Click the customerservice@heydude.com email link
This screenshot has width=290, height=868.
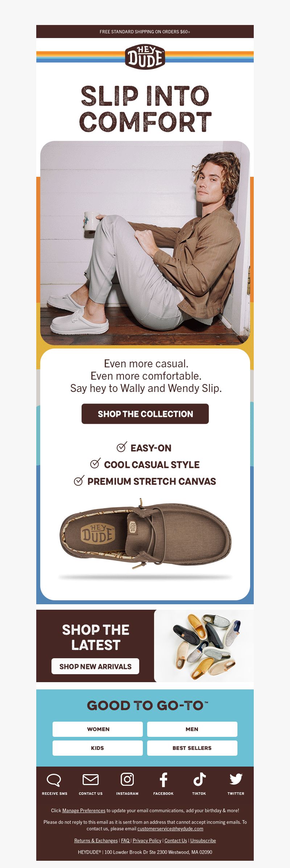click(x=170, y=829)
